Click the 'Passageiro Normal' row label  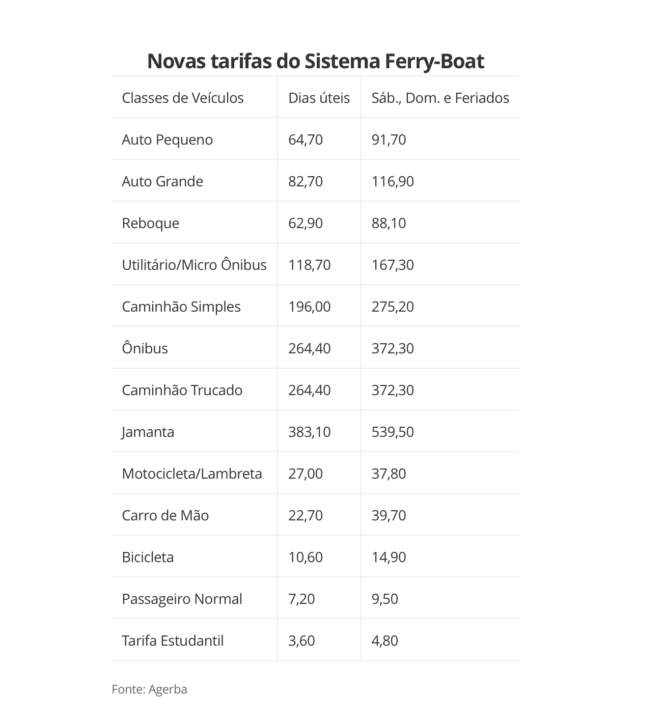pos(182,599)
